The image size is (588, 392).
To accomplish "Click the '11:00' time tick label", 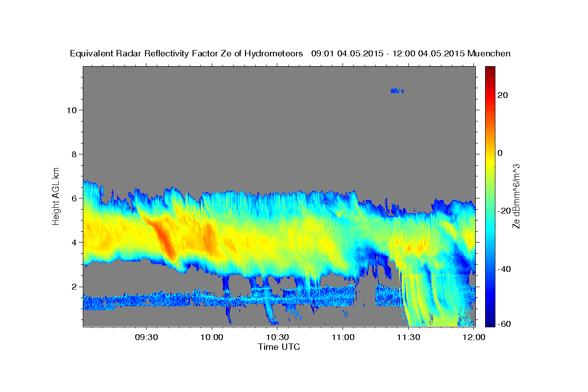I will click(x=343, y=337).
